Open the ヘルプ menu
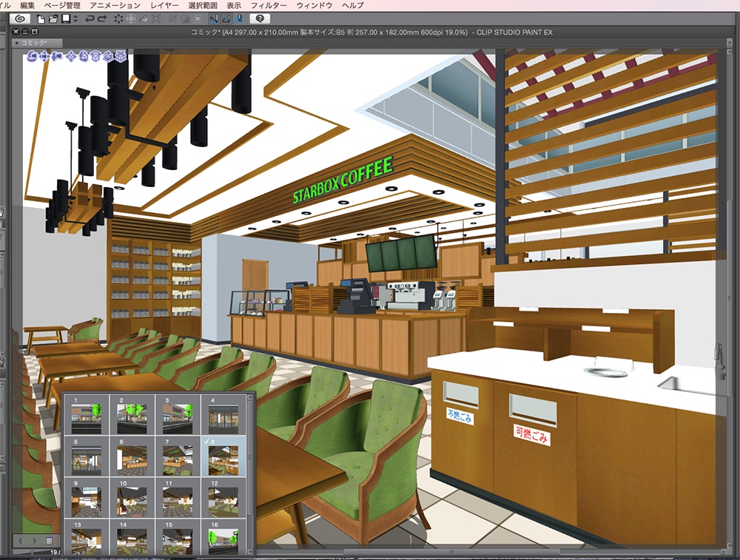Screen dimensions: 740x560 352,5
